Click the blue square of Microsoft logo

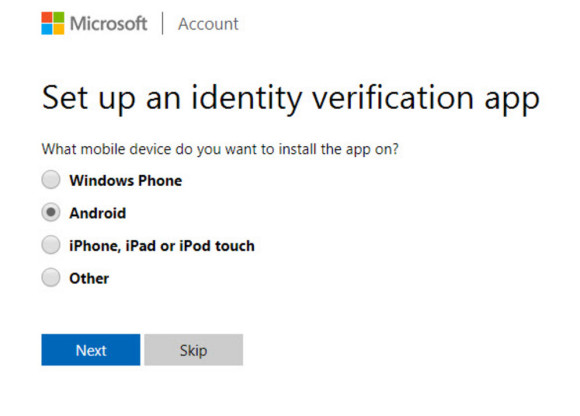click(47, 29)
